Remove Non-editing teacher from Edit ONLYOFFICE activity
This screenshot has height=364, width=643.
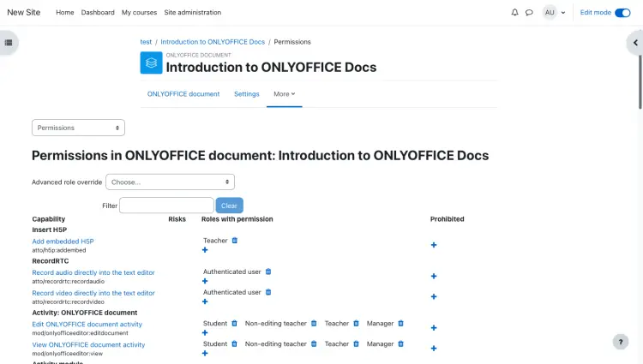tap(314, 323)
